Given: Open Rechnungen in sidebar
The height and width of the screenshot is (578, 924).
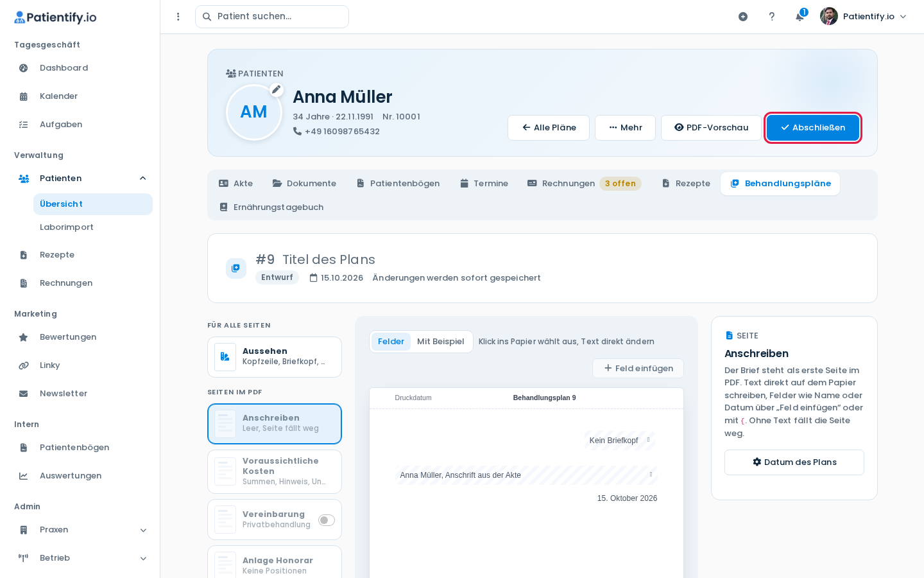Looking at the screenshot, I should coord(80,283).
